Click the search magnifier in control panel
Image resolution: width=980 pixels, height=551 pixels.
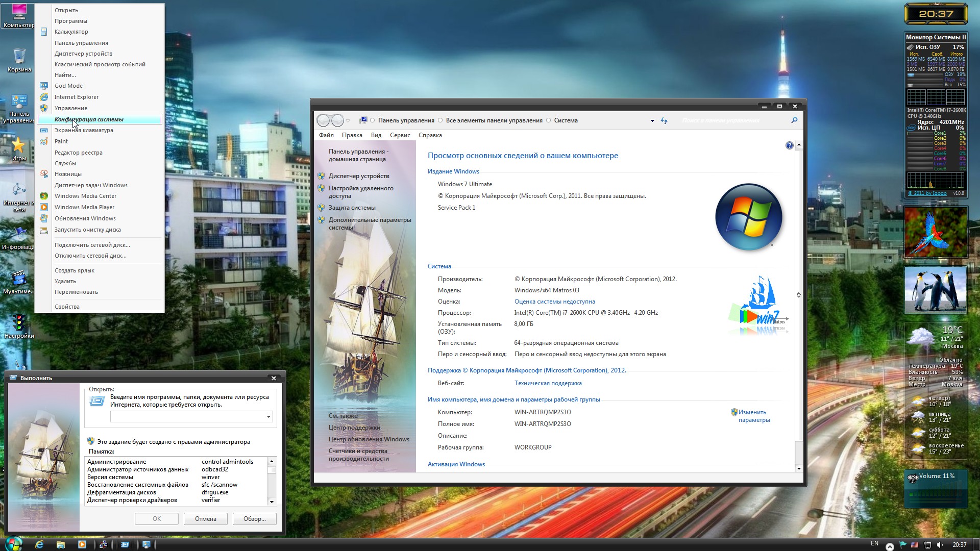[x=794, y=120]
